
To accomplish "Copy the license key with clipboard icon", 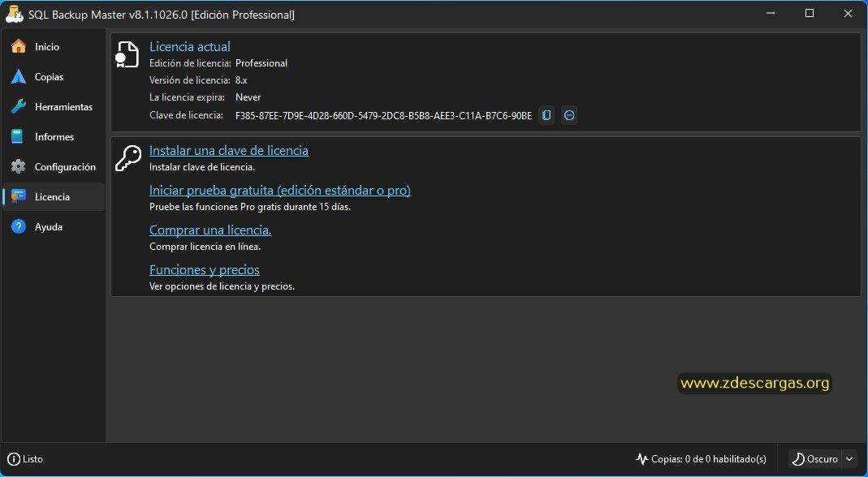I will (x=546, y=115).
